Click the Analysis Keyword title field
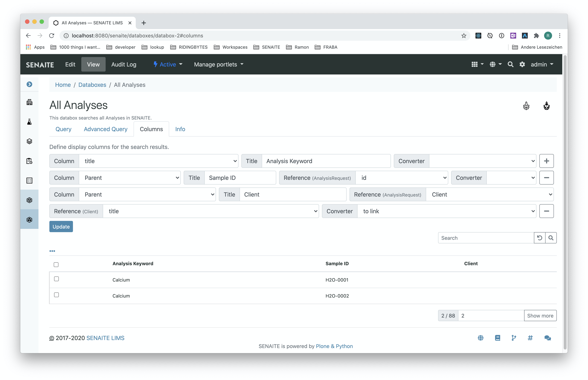 click(x=326, y=161)
